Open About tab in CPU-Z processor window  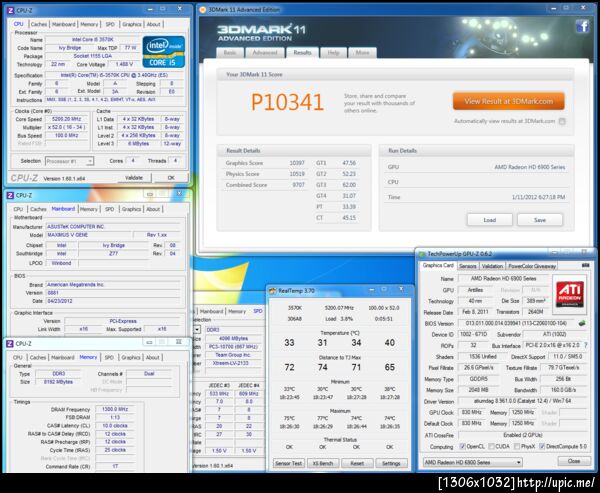tap(153, 24)
